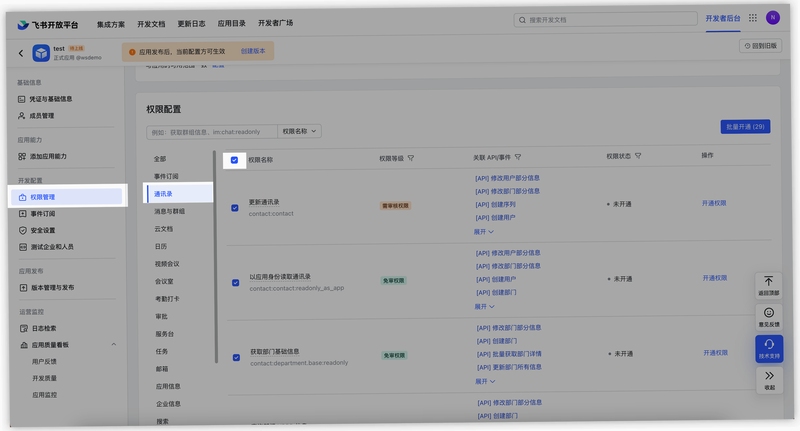
Task: Open the apps grid icon in header
Action: [753, 18]
